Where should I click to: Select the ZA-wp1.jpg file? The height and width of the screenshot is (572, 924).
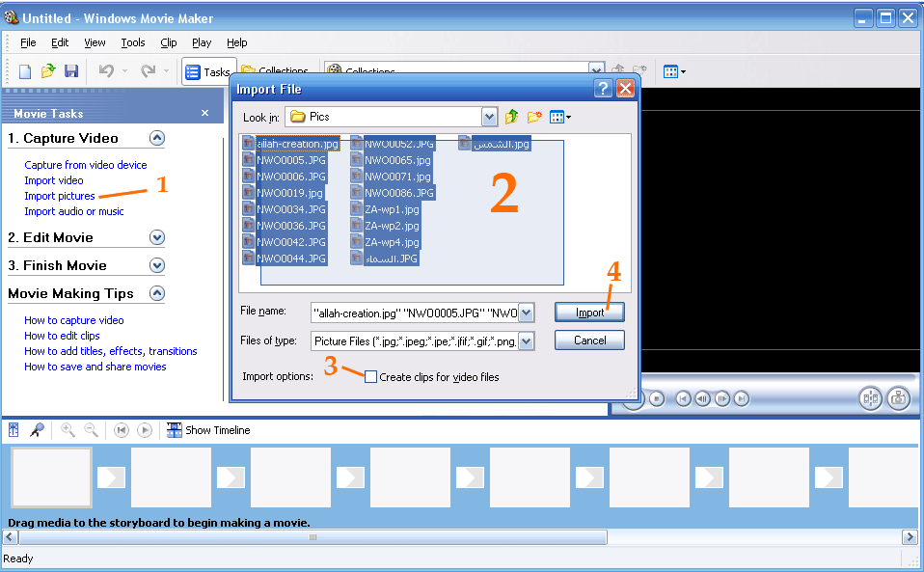pos(386,209)
